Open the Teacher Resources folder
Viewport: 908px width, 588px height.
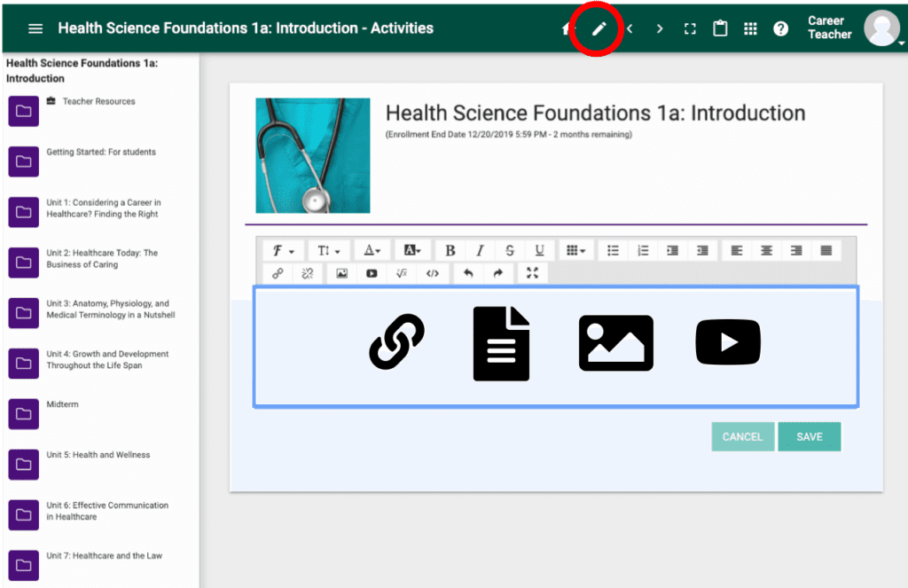[24, 111]
